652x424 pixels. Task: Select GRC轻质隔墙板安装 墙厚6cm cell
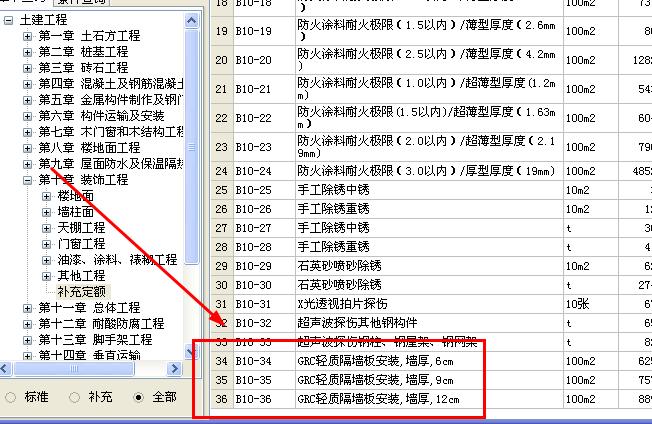[x=429, y=361]
